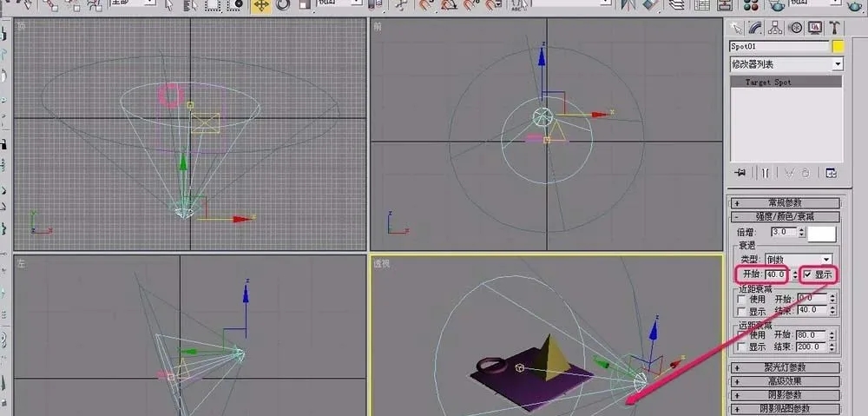Open Select by Name list tool
The width and height of the screenshot is (868, 416).
click(191, 5)
